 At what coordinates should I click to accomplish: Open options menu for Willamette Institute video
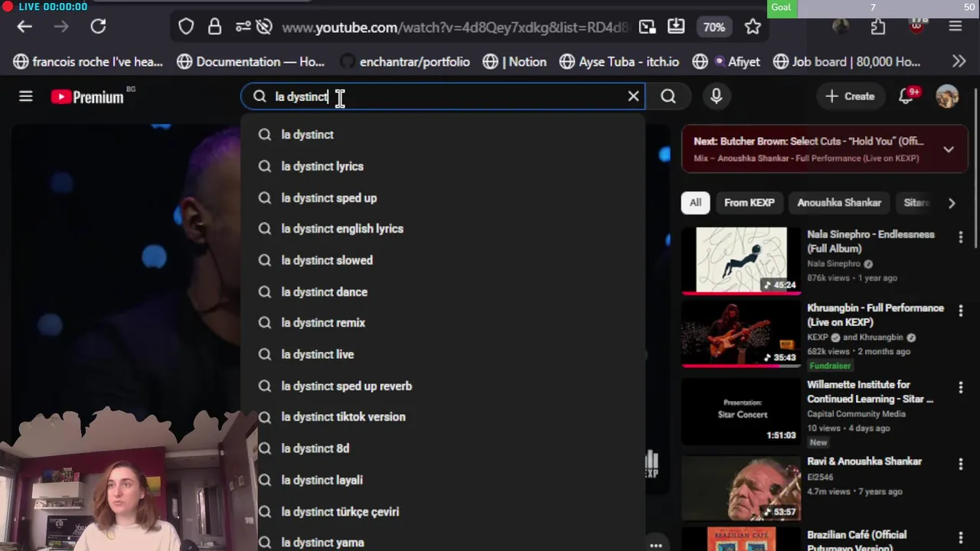pos(961,388)
